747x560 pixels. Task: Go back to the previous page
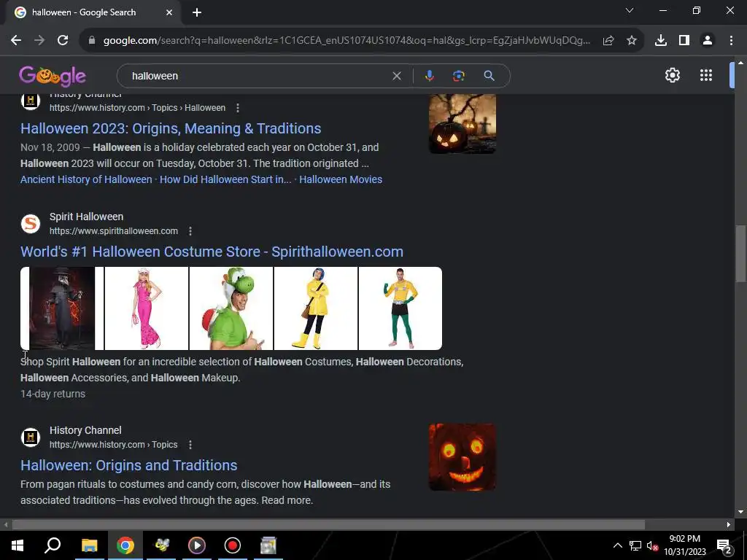point(16,41)
